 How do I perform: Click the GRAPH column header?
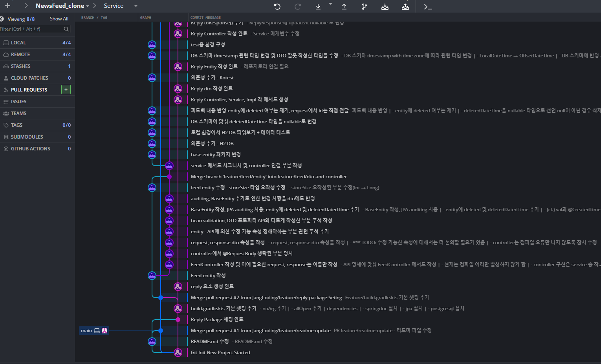coord(146,18)
